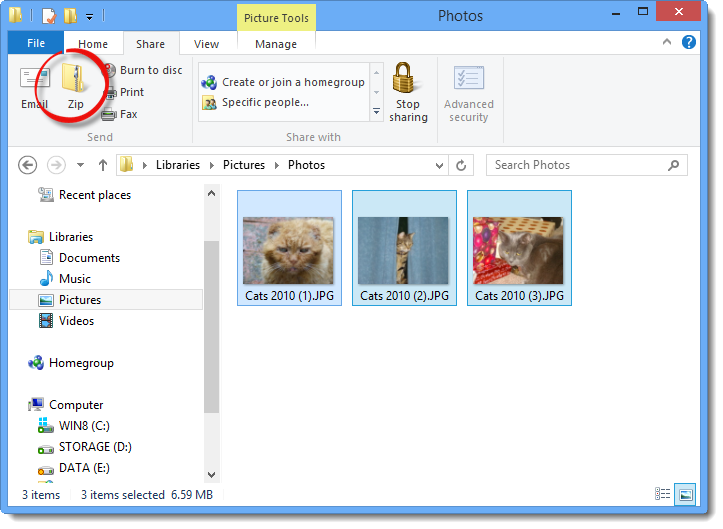Select the Cats 2010 (2).JPG thumbnail
Screen dimensions: 723x529
coord(404,248)
